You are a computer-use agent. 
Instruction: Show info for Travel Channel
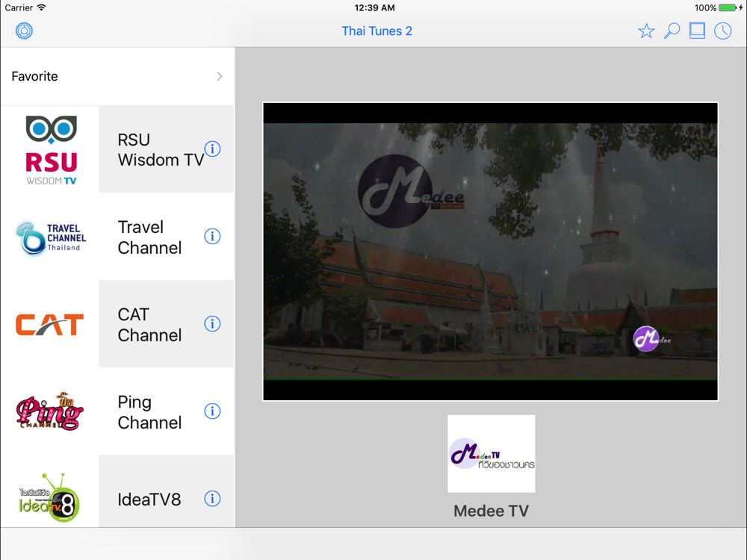(x=212, y=236)
